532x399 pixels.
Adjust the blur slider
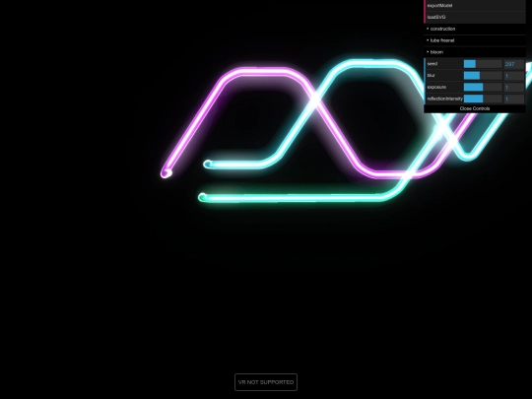483,75
